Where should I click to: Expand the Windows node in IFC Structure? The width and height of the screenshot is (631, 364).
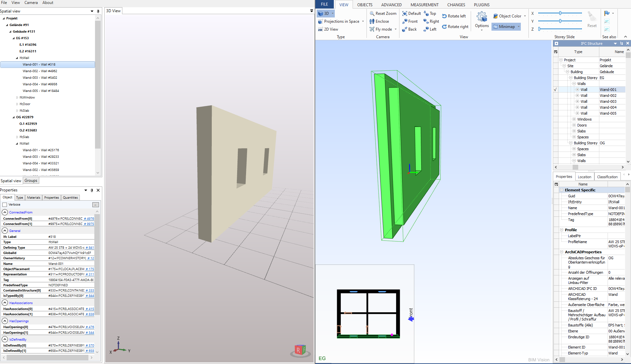coord(574,119)
